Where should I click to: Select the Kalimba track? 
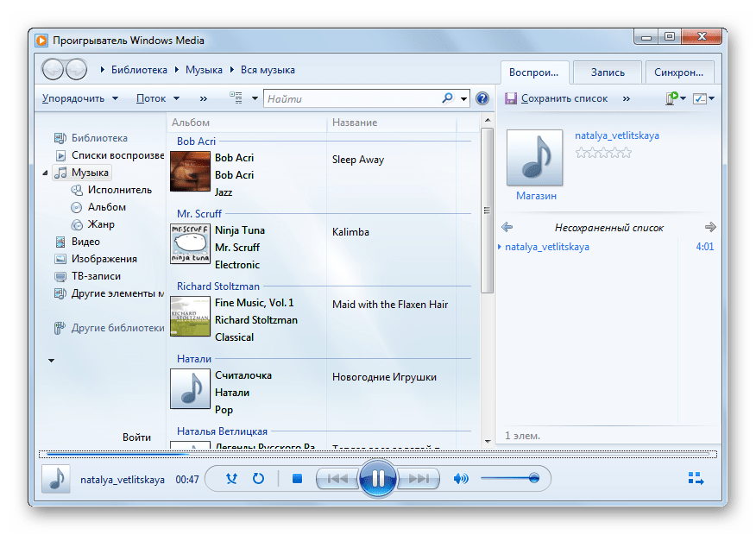click(350, 232)
